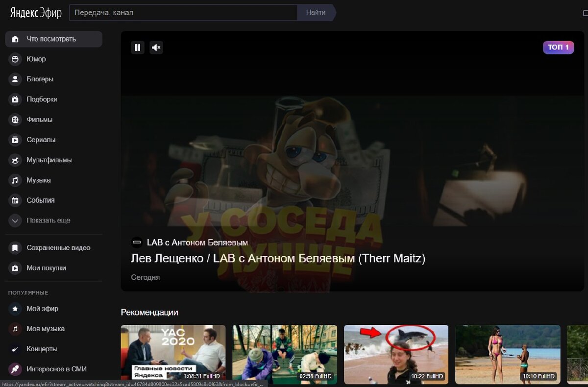Open the 02:58 FullHD video thumbnail

coord(285,354)
